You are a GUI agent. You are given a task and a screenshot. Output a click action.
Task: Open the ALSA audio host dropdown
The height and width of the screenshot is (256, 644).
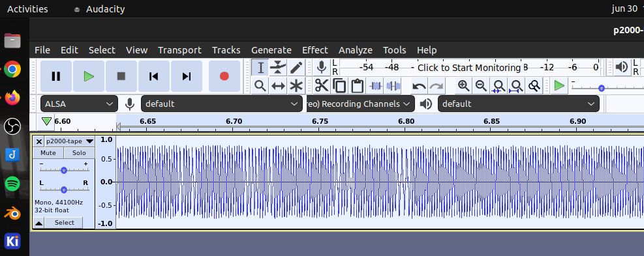[x=79, y=104]
